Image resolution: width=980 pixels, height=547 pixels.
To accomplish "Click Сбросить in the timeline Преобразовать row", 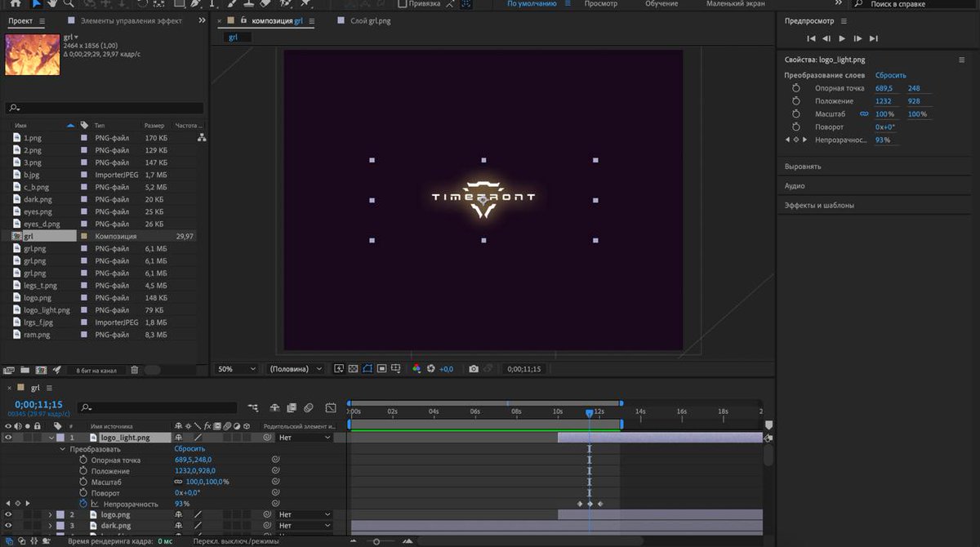I will pyautogui.click(x=190, y=449).
